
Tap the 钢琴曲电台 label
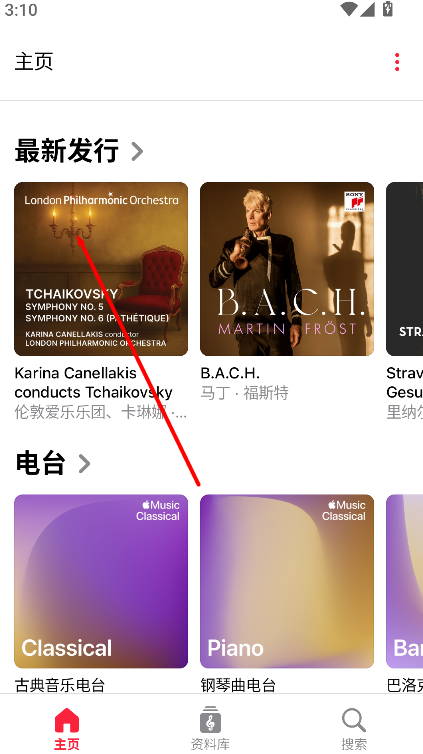[x=238, y=685]
